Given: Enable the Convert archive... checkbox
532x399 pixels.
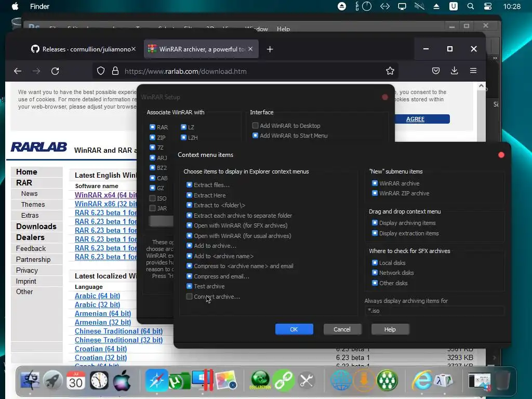Looking at the screenshot, I should [189, 297].
